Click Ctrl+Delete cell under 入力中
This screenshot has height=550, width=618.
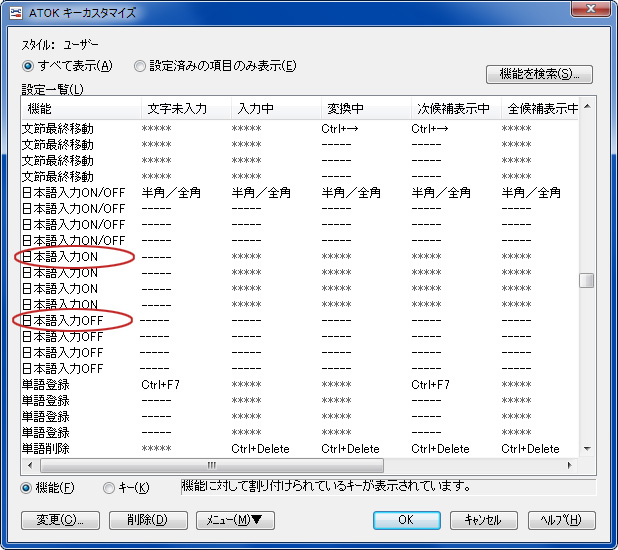[x=261, y=449]
